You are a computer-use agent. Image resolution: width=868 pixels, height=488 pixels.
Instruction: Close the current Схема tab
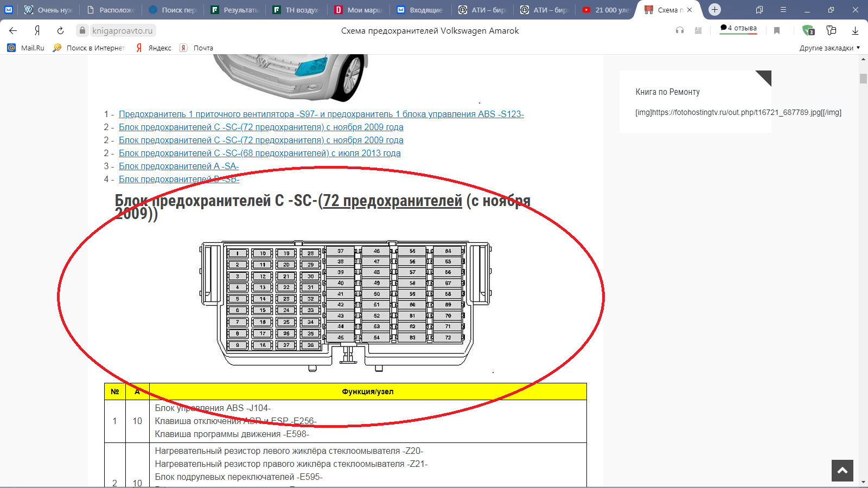pyautogui.click(x=690, y=10)
